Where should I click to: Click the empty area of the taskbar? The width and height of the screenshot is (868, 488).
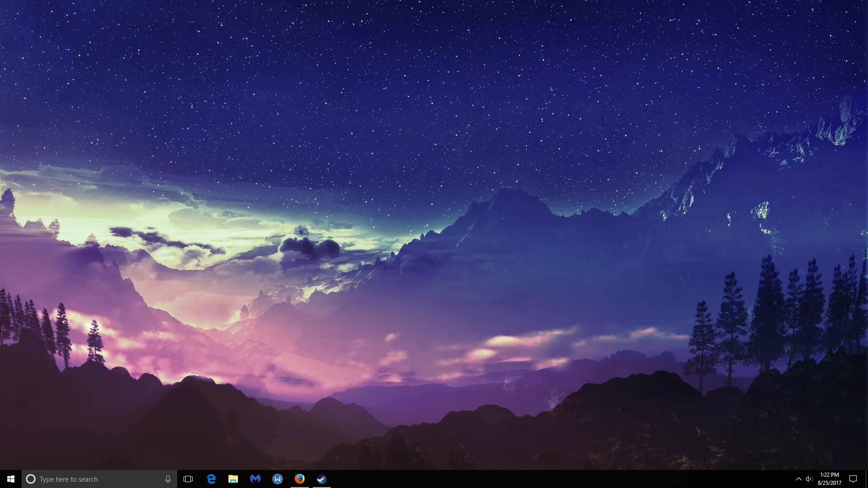pos(542,479)
